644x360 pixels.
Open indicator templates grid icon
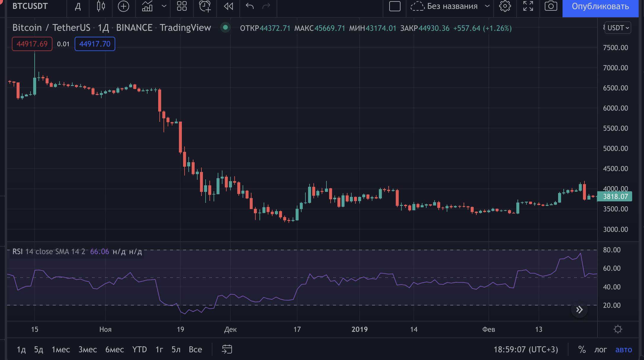(x=182, y=6)
